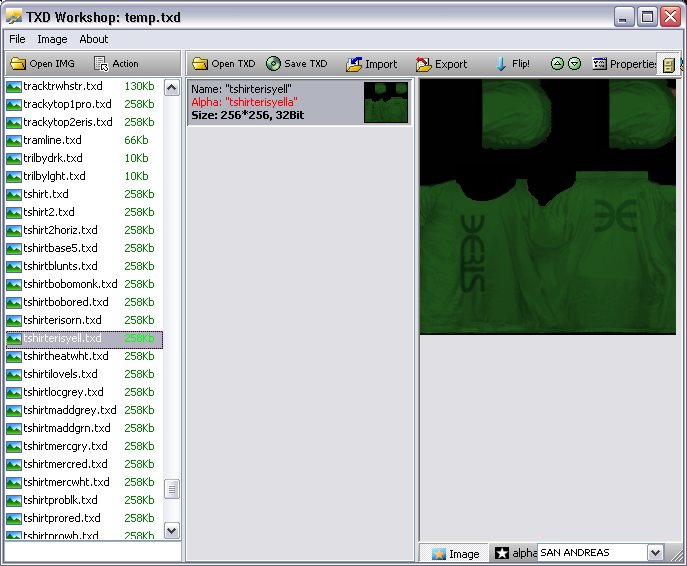This screenshot has width=687, height=566.
Task: Open texture Properties
Action: pyautogui.click(x=624, y=64)
